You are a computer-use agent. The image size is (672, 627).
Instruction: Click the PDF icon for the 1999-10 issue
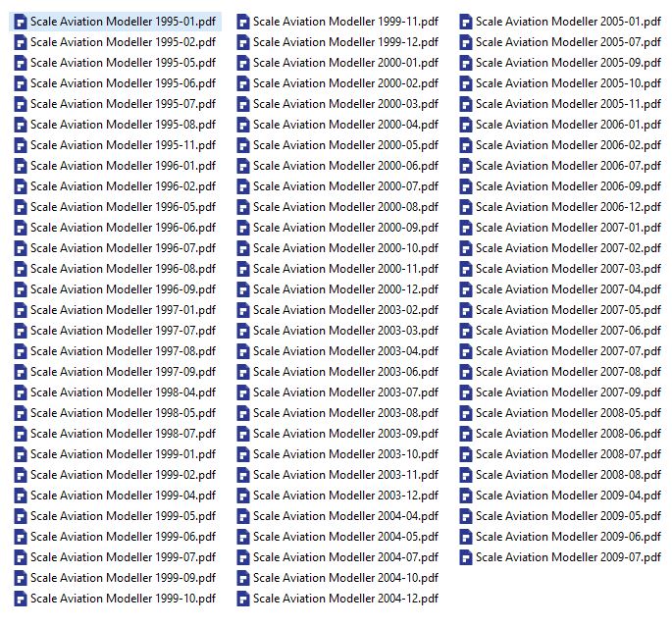[x=21, y=599]
